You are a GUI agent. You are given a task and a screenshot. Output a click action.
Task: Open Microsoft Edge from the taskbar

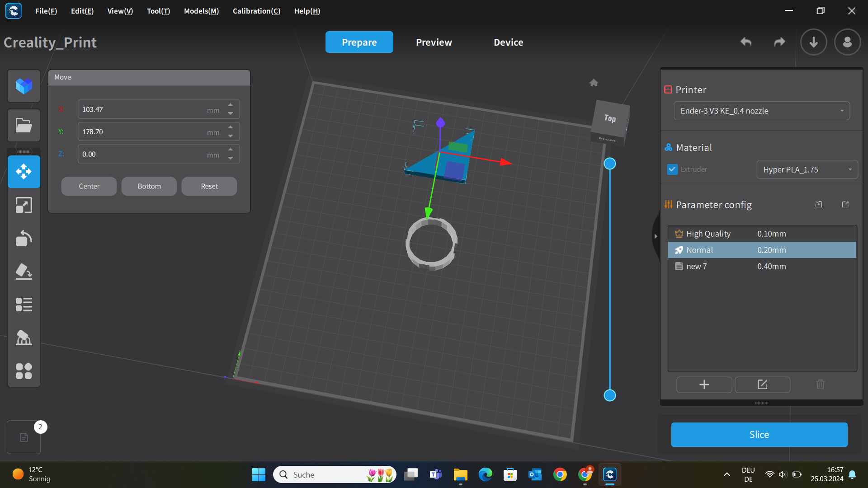[x=486, y=474]
